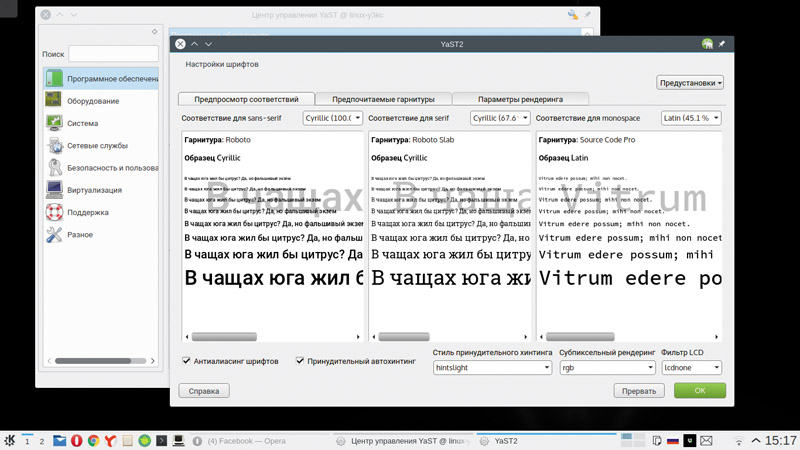Viewport: 800px width, 450px height.
Task: Open sans-serif script dropdown showing Cyrillic (100
Action: 333,118
